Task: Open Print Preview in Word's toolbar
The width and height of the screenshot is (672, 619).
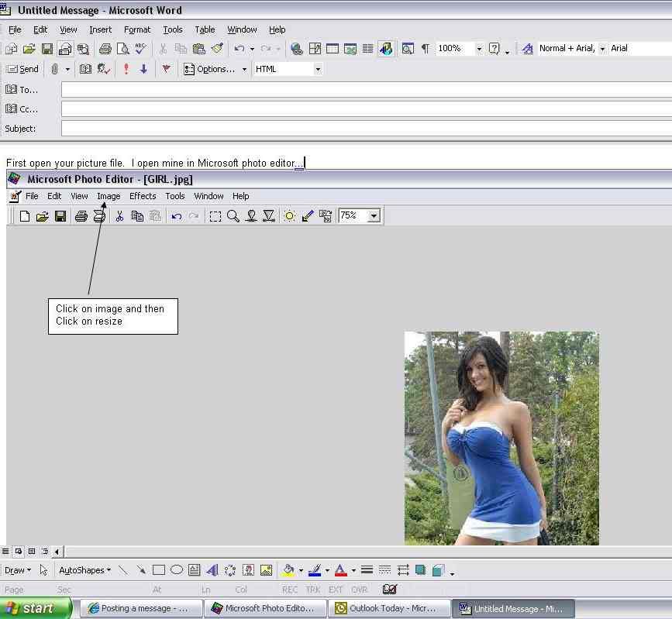Action: [x=123, y=49]
